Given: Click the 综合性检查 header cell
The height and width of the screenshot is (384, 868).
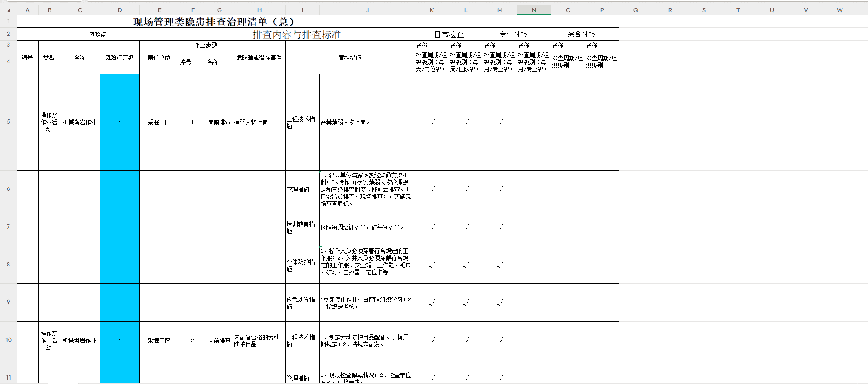Looking at the screenshot, I should (585, 34).
